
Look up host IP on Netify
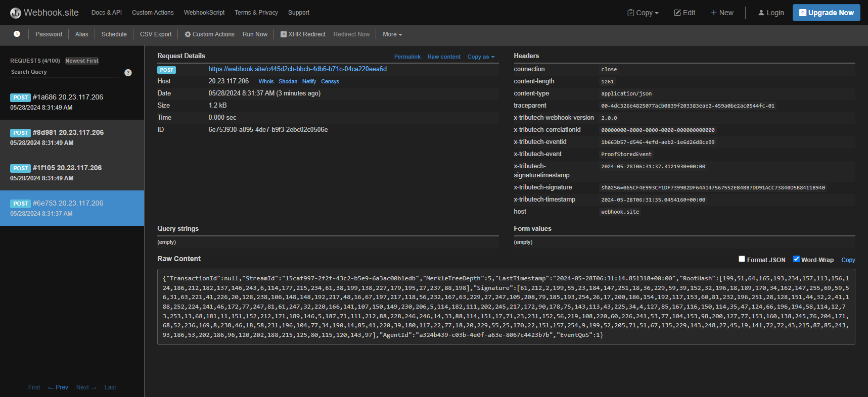pos(309,81)
